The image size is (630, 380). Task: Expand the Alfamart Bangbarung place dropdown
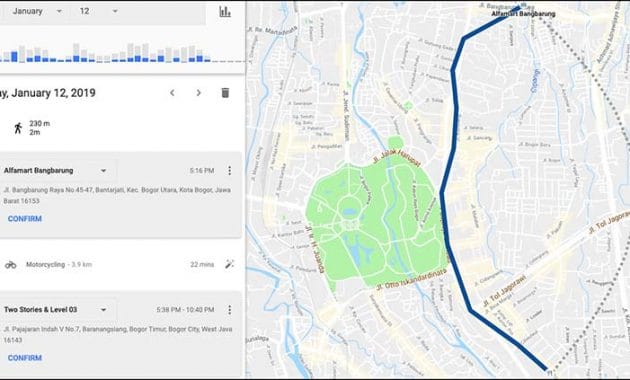(103, 171)
